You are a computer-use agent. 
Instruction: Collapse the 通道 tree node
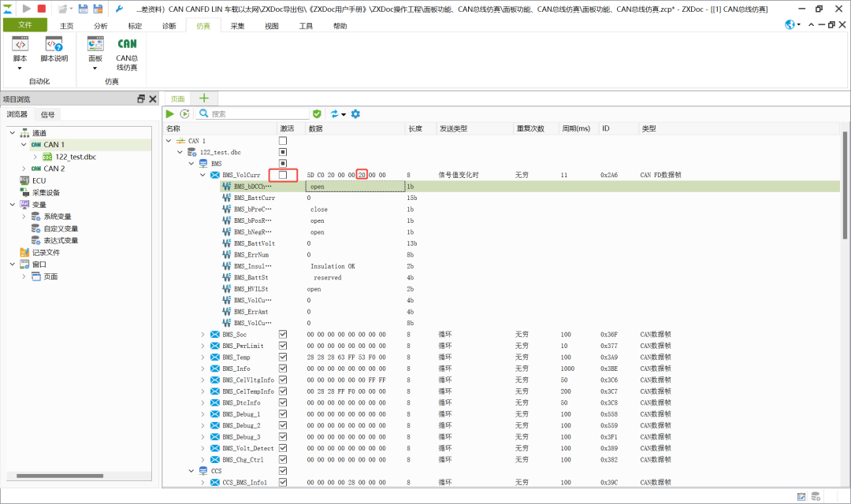[13, 132]
